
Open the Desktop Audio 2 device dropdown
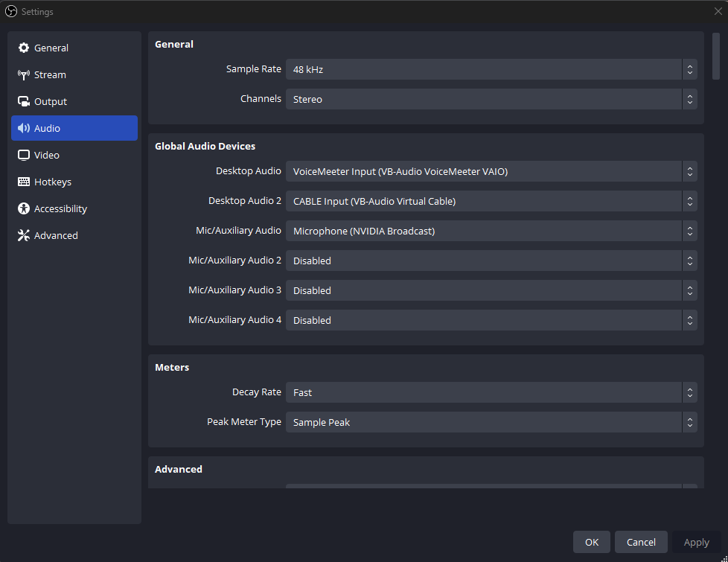pos(491,201)
